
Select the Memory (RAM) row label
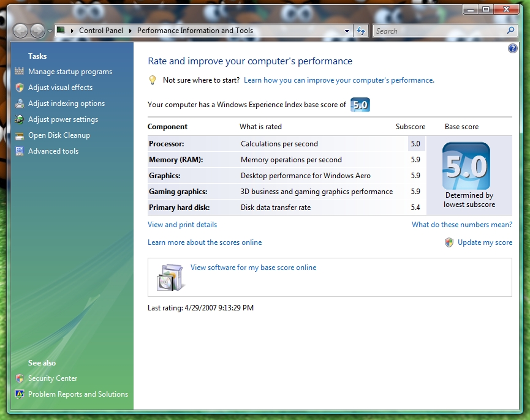(x=176, y=160)
